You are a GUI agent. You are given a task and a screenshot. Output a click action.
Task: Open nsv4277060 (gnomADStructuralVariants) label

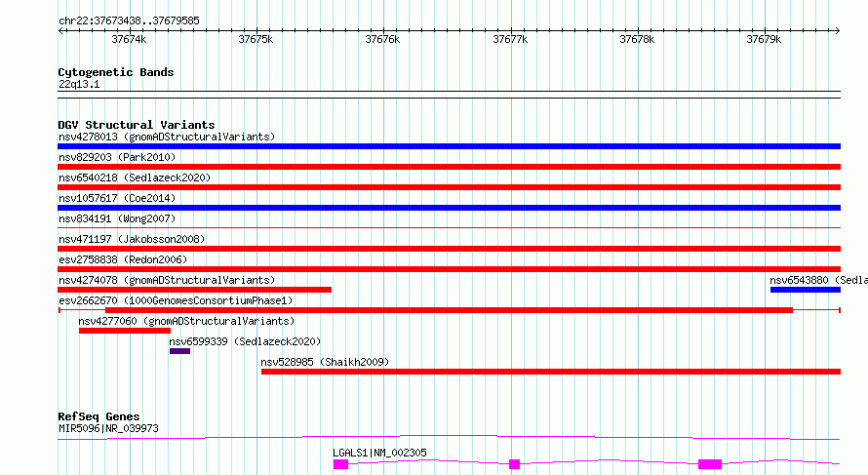click(x=186, y=321)
